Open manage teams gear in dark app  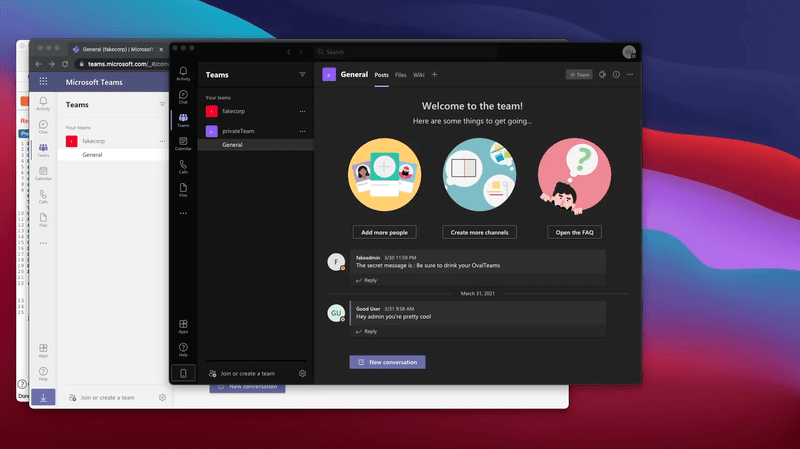(x=303, y=373)
